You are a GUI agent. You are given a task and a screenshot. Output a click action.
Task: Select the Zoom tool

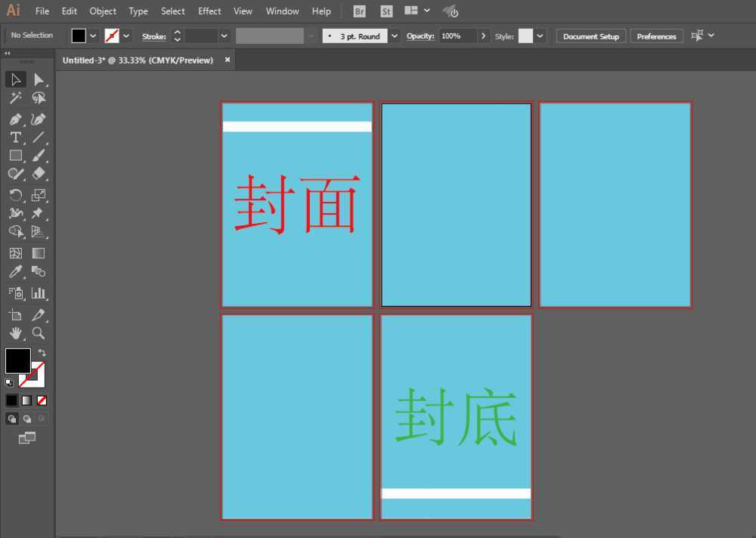click(x=39, y=333)
